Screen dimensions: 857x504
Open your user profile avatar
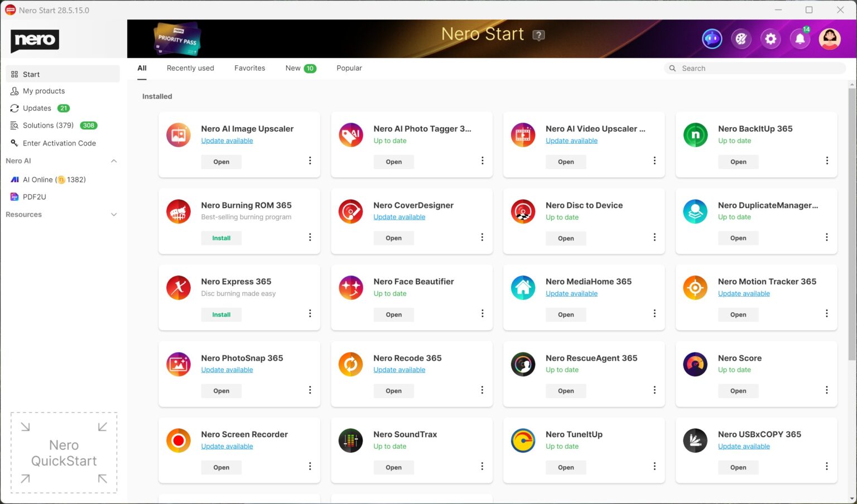pos(830,38)
